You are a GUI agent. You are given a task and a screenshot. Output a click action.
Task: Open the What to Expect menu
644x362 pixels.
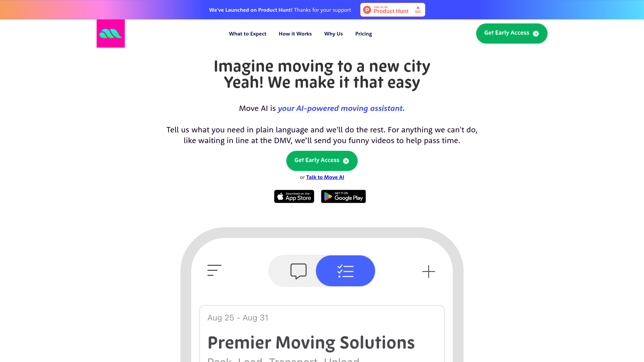(x=247, y=34)
